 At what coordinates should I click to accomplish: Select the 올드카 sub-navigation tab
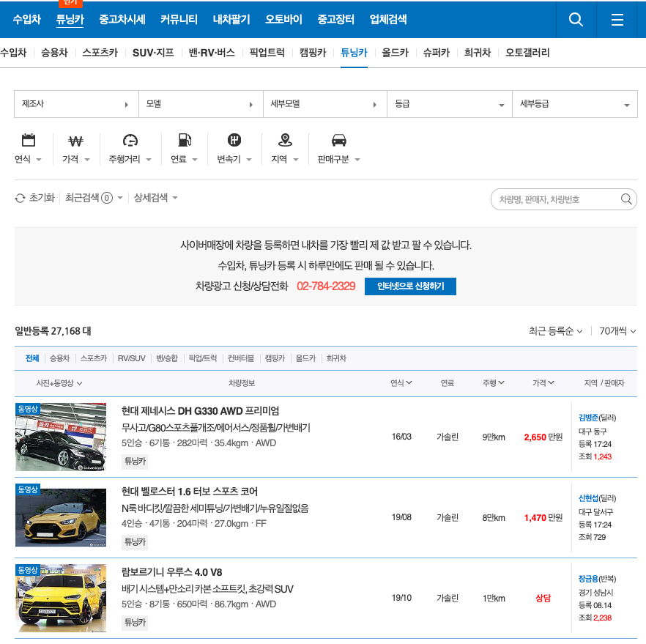[x=395, y=53]
